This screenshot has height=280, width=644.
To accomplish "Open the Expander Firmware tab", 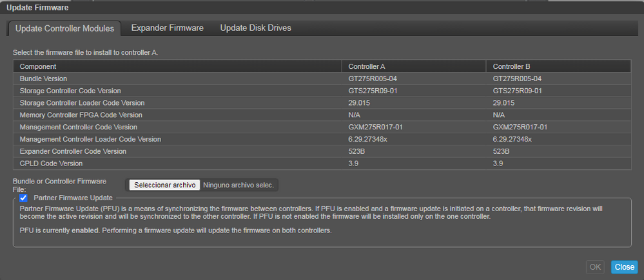I will tap(168, 28).
